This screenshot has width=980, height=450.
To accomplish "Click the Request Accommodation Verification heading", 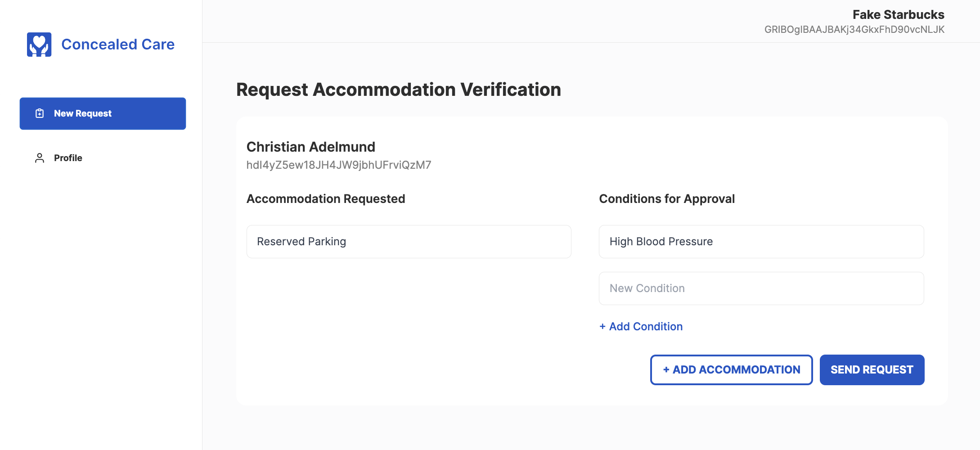I will (398, 90).
